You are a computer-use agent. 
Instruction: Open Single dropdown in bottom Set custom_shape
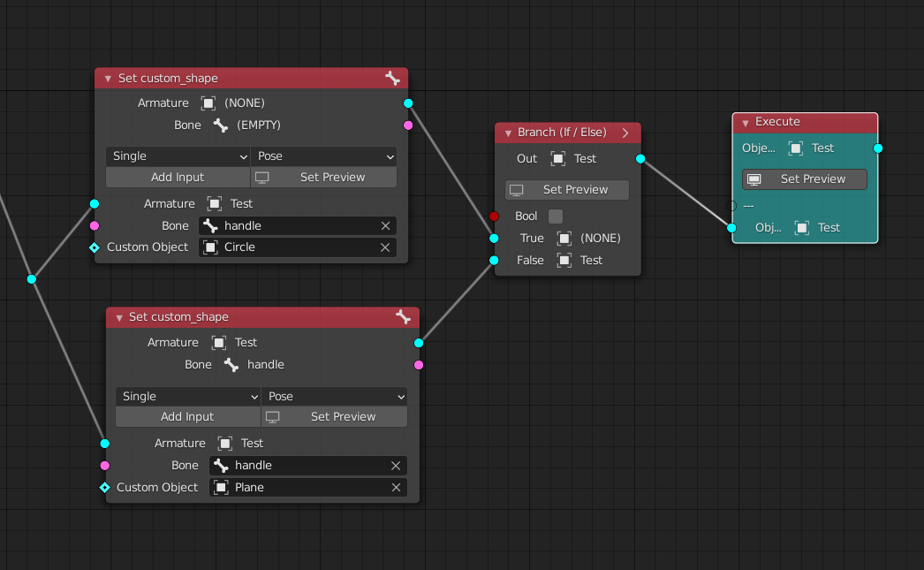tap(188, 396)
